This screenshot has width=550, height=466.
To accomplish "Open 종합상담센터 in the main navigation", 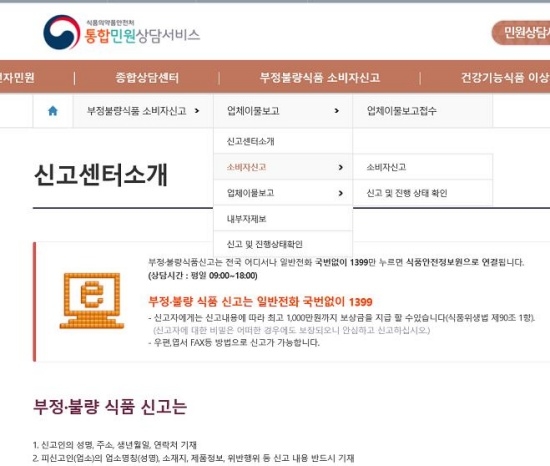I will [x=147, y=77].
